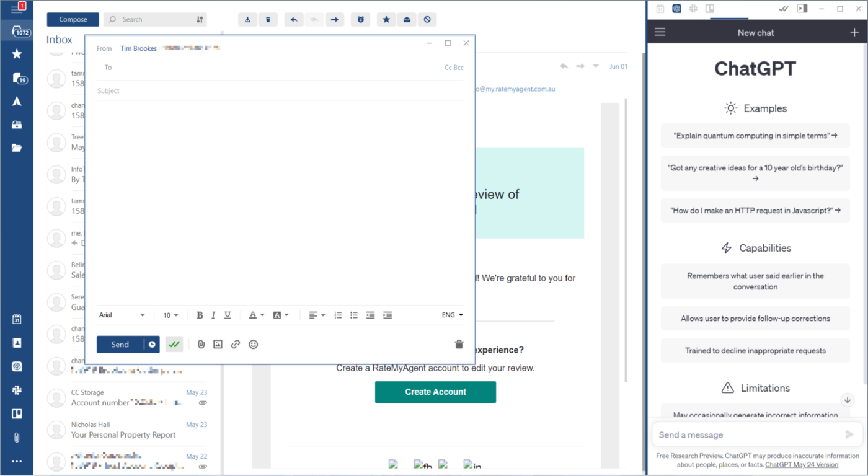Switch to the Calendar tab in the side panel

pos(660,9)
